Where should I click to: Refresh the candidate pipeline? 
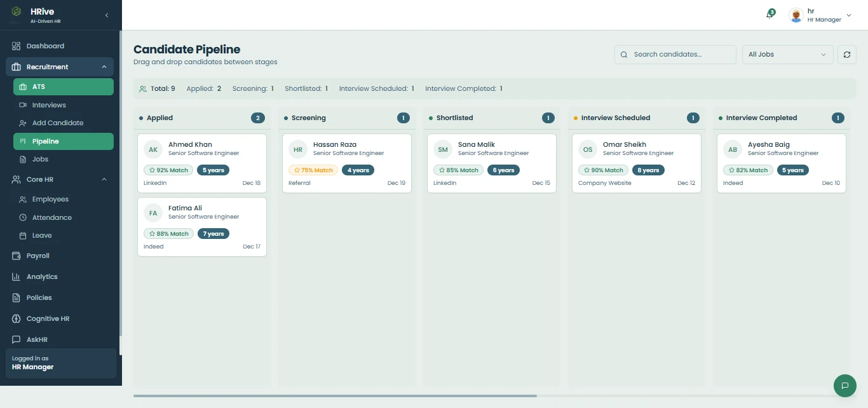(846, 55)
